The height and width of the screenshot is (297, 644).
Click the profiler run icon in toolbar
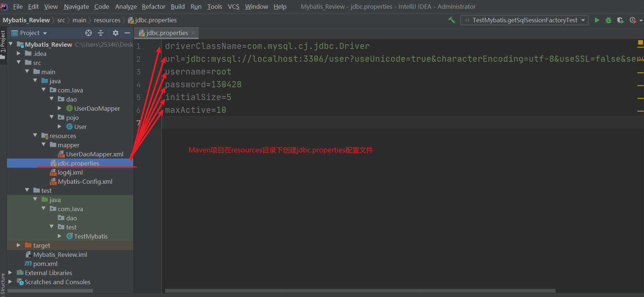[633, 20]
